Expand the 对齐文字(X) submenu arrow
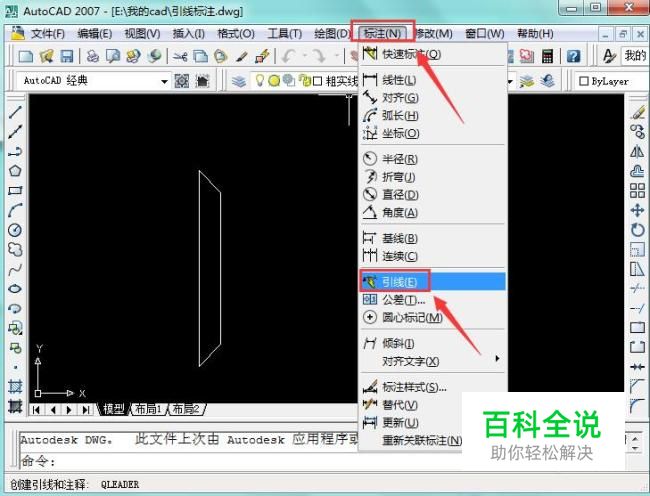The image size is (650, 496). coord(497,358)
